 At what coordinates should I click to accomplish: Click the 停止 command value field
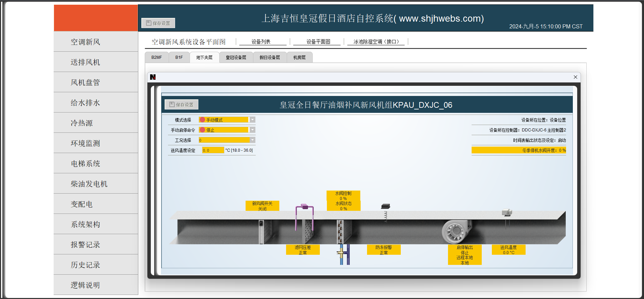coord(224,130)
